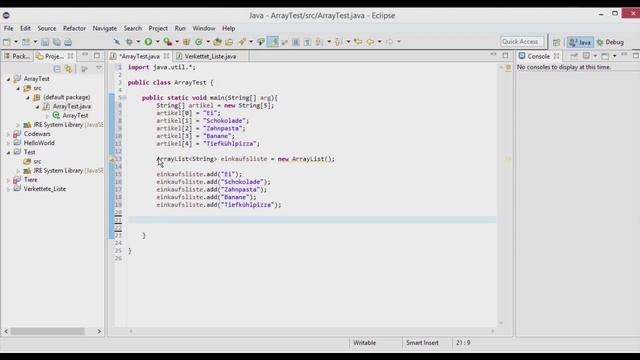Open the File menu
The image size is (640, 360).
click(9, 28)
